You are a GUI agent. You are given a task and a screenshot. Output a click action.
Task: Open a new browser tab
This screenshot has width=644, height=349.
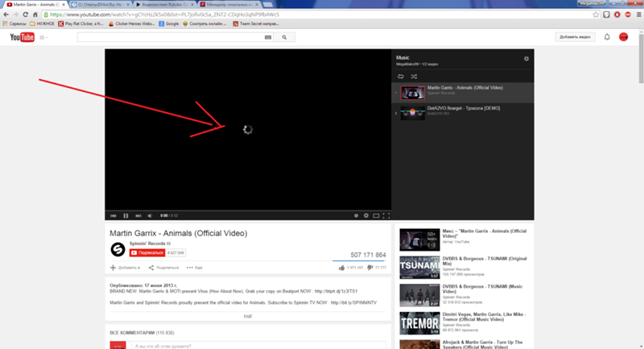click(x=268, y=5)
